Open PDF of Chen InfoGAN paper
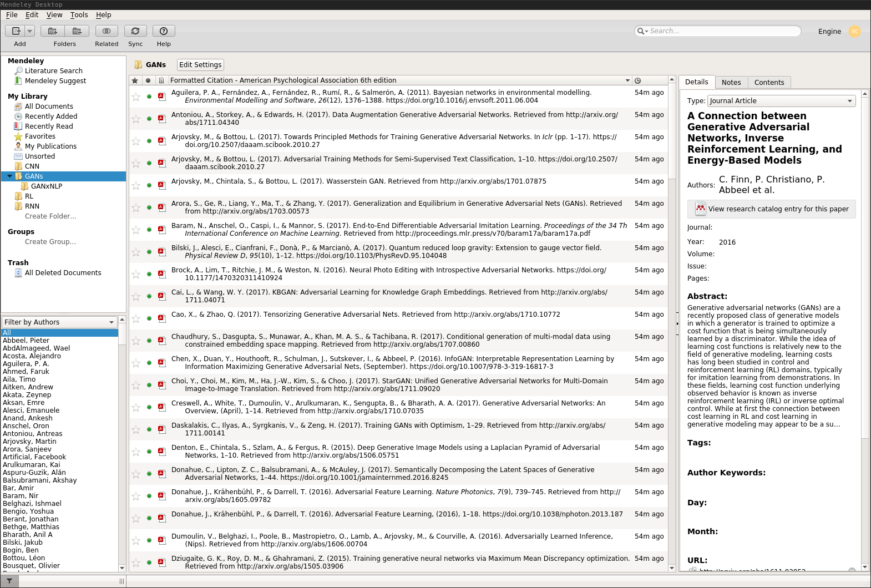This screenshot has height=588, width=871. [x=162, y=363]
